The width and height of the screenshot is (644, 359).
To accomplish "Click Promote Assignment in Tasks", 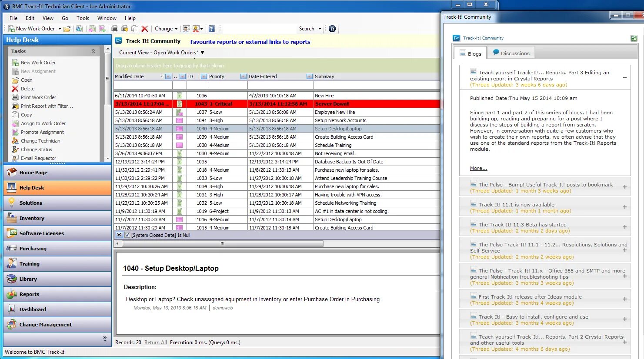I will click(42, 132).
